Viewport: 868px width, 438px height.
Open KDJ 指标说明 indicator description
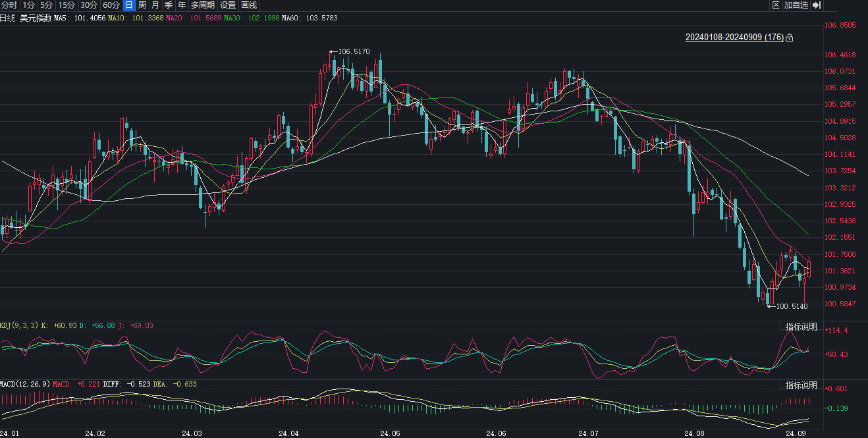pyautogui.click(x=801, y=327)
